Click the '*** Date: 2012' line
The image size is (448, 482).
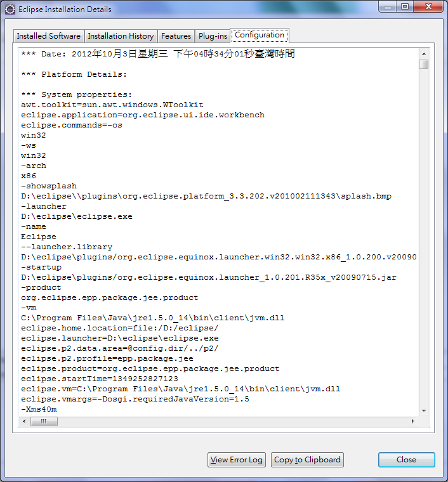158,54
